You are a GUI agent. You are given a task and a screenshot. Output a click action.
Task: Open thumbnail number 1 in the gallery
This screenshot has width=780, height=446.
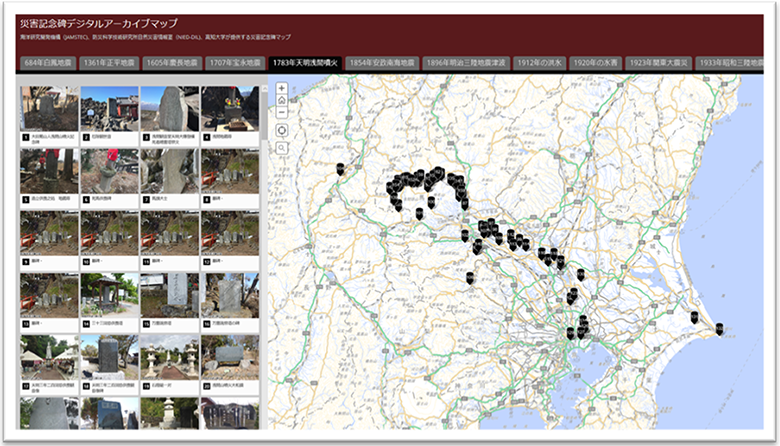coord(49,108)
